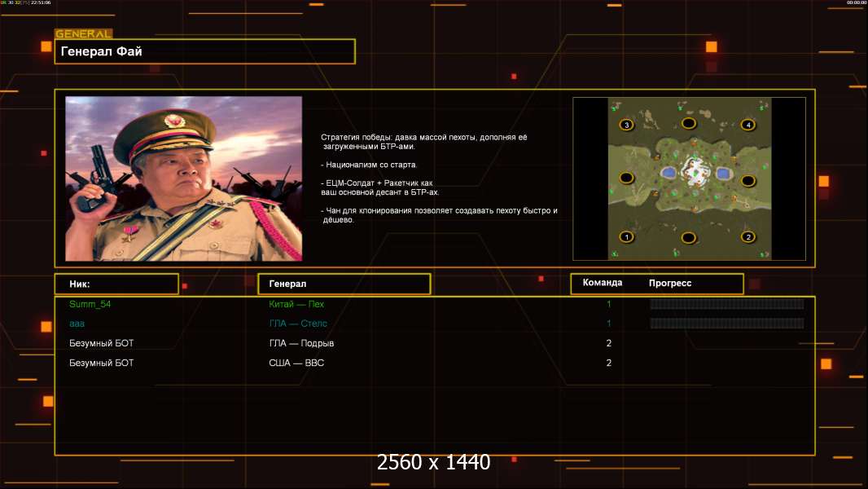Click the General Fai portrait image

(184, 178)
